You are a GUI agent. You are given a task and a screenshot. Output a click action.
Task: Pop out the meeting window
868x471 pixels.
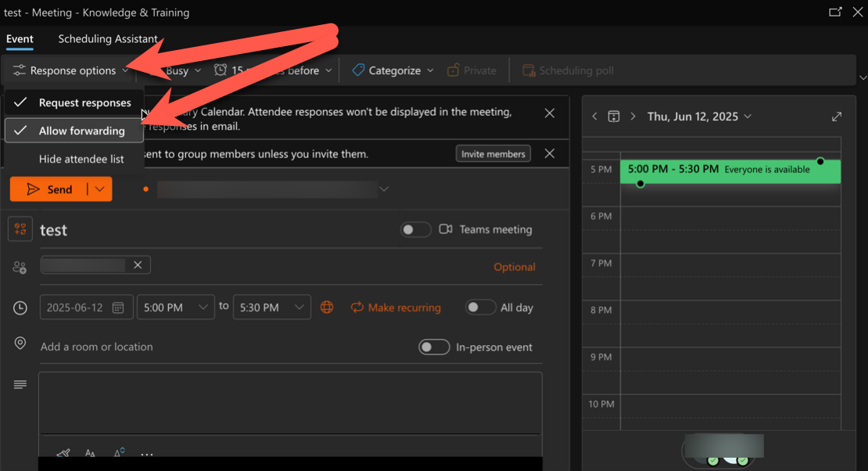(835, 12)
